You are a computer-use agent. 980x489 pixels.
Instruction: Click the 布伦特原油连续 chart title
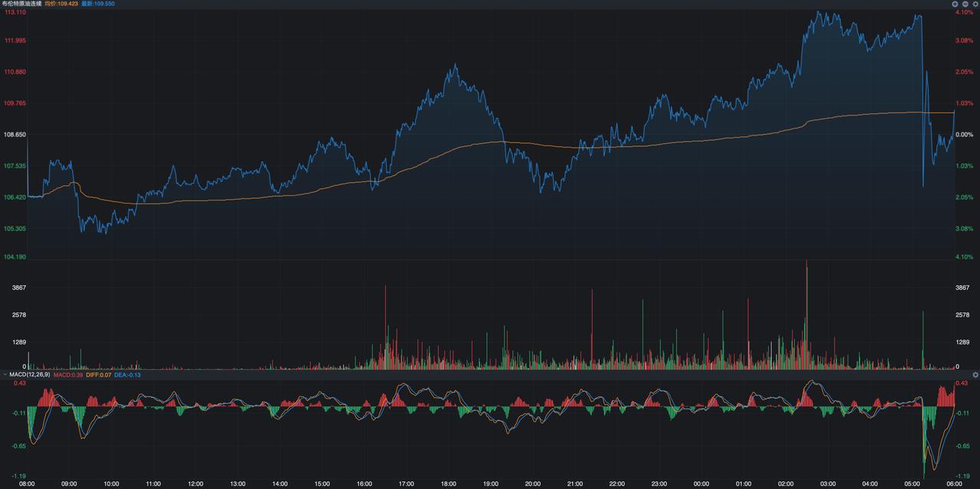tap(21, 4)
